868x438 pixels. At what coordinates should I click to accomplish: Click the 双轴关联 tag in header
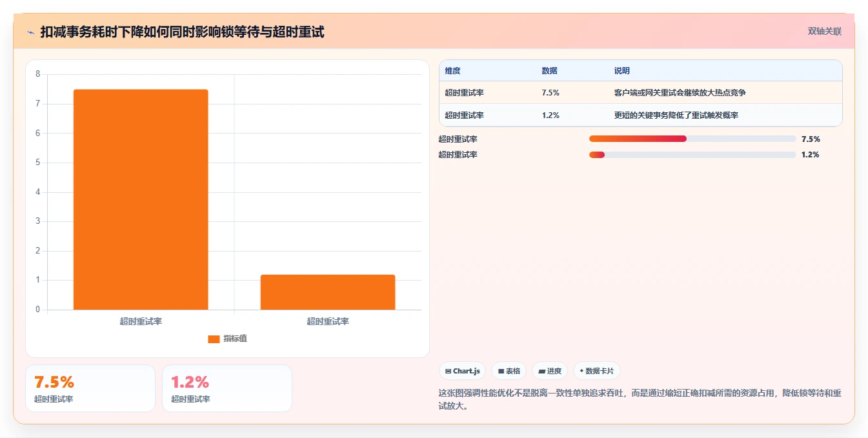click(824, 31)
